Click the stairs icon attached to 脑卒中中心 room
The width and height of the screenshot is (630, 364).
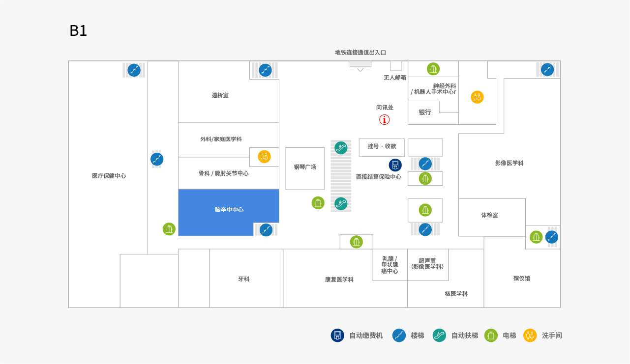click(x=266, y=230)
